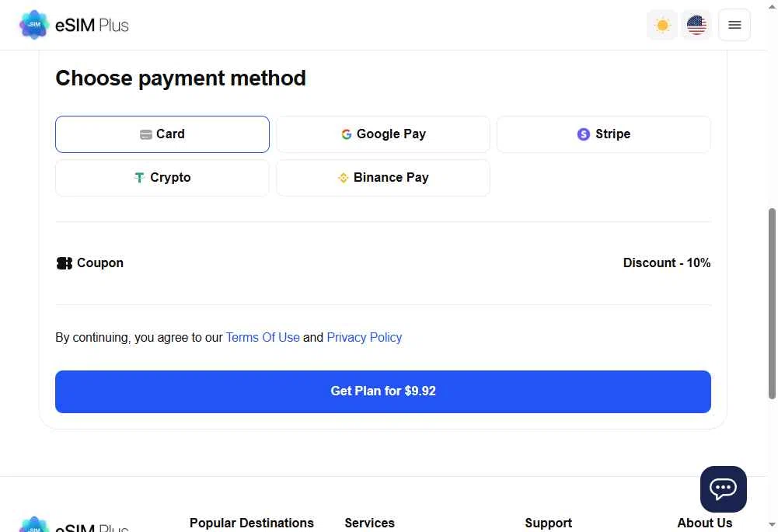
Task: Select Card payment method
Action: [162, 134]
